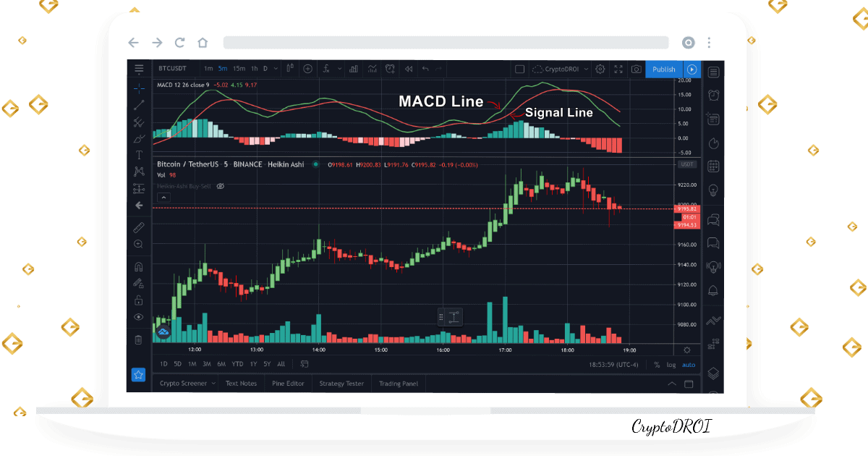Take a chart snapshot with camera icon
The height and width of the screenshot is (456, 868).
click(x=637, y=69)
